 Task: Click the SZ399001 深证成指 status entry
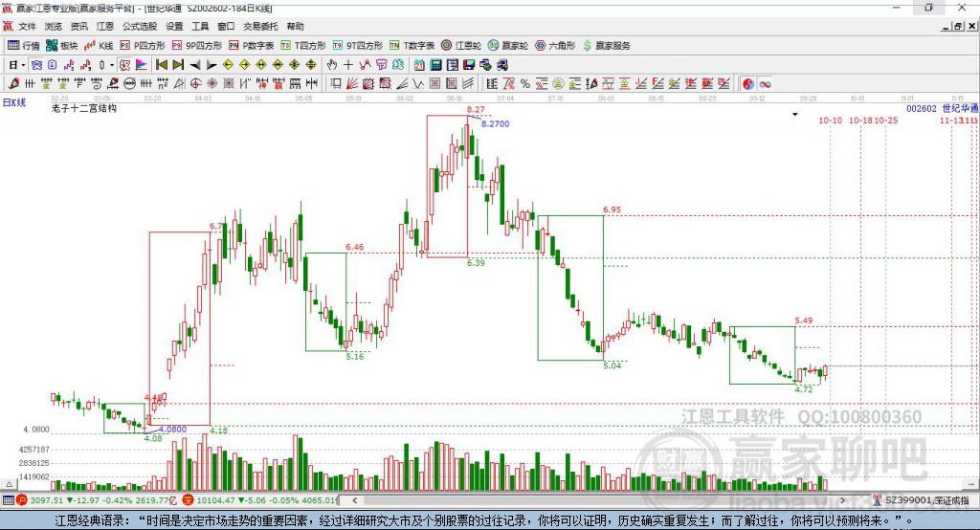(922, 500)
